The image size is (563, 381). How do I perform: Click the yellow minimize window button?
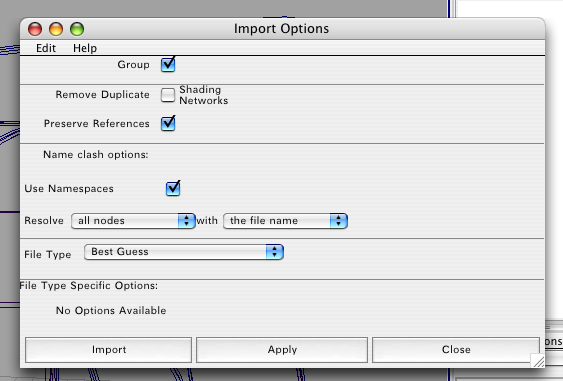[x=56, y=29]
